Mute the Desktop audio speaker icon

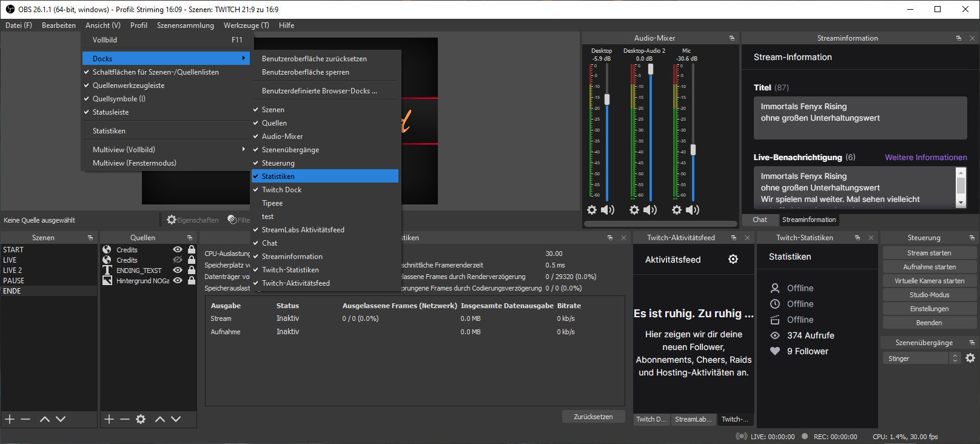(608, 210)
